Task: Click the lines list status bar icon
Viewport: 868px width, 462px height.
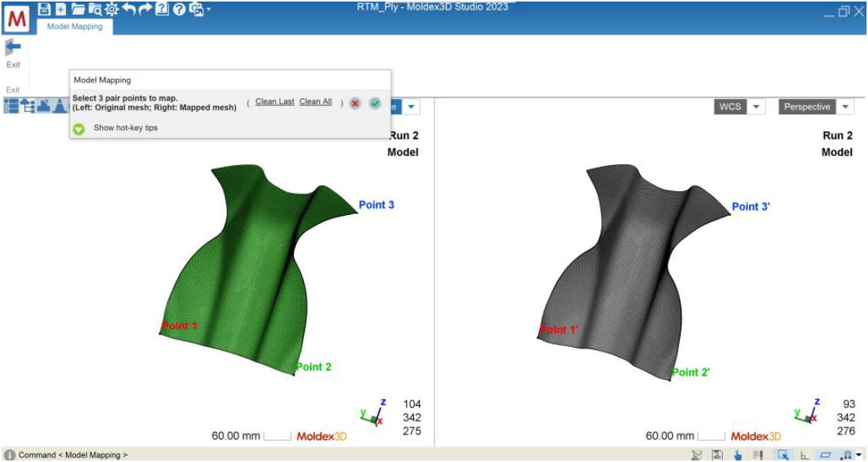Action: (758, 455)
